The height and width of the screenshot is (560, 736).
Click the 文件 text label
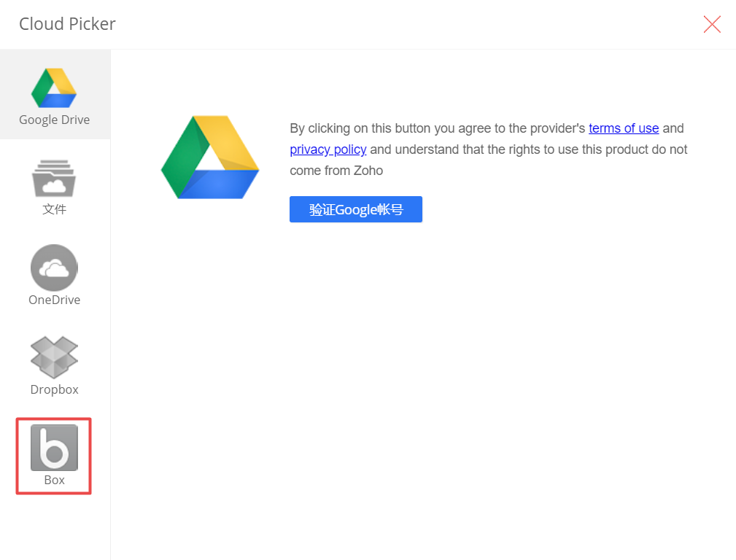pos(55,209)
